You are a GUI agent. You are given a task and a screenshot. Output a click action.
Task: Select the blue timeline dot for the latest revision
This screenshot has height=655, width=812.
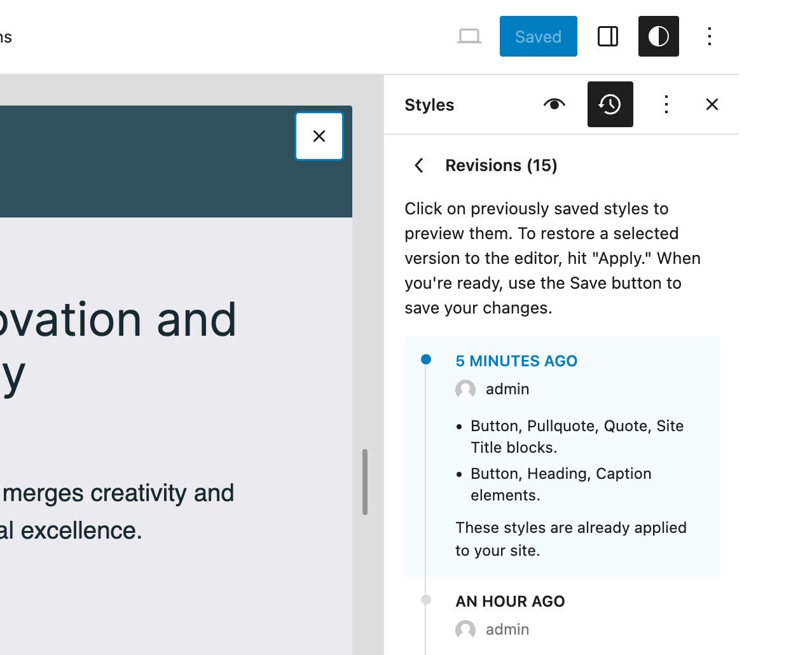click(427, 360)
